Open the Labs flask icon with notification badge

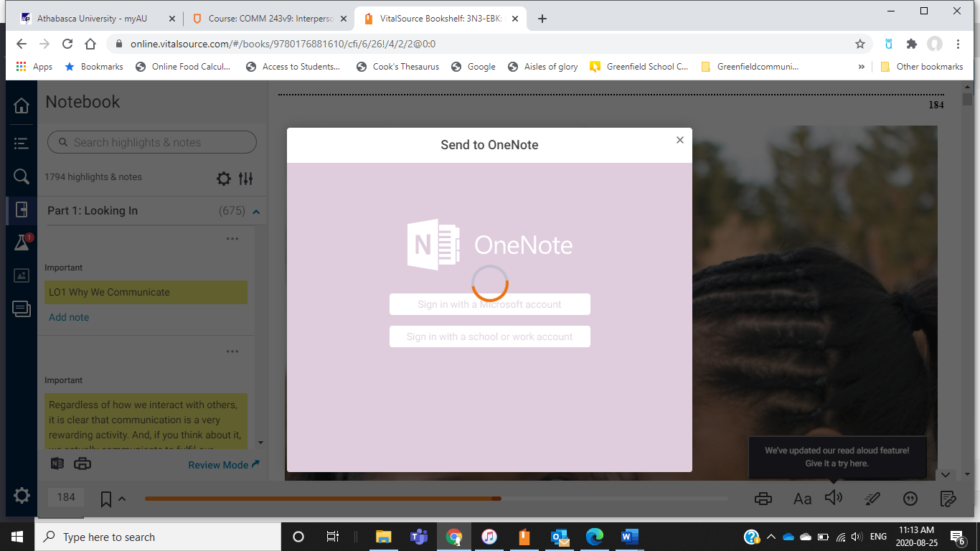pyautogui.click(x=21, y=242)
